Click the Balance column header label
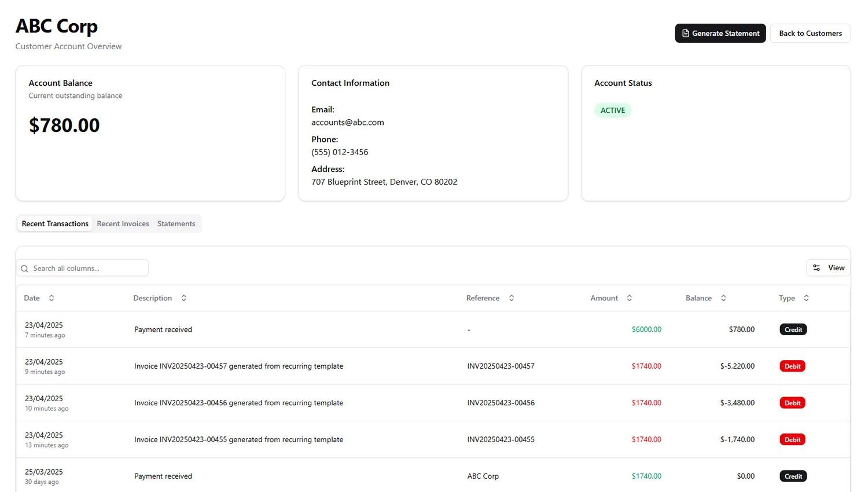 tap(698, 298)
